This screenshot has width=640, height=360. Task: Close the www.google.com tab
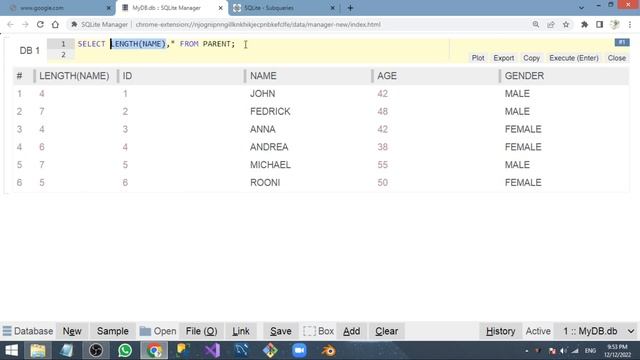tap(109, 8)
